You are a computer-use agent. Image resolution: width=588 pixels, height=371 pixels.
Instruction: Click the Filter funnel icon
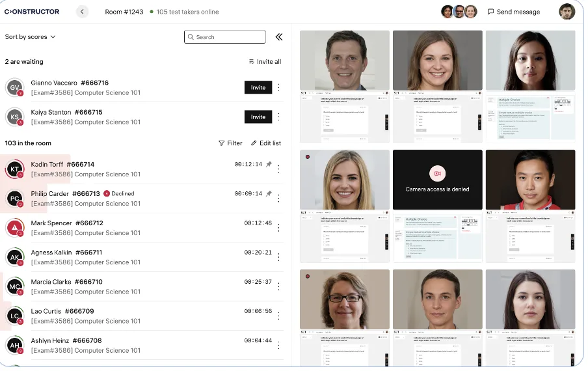pyautogui.click(x=221, y=143)
